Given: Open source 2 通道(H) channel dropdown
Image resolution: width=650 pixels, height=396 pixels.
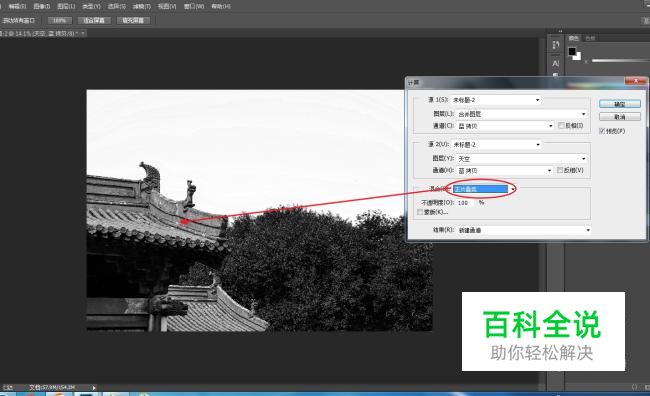Looking at the screenshot, I should click(x=504, y=170).
